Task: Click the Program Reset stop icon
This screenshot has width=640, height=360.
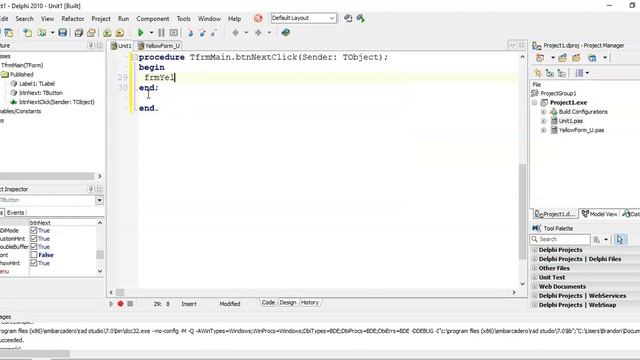Action: point(173,33)
